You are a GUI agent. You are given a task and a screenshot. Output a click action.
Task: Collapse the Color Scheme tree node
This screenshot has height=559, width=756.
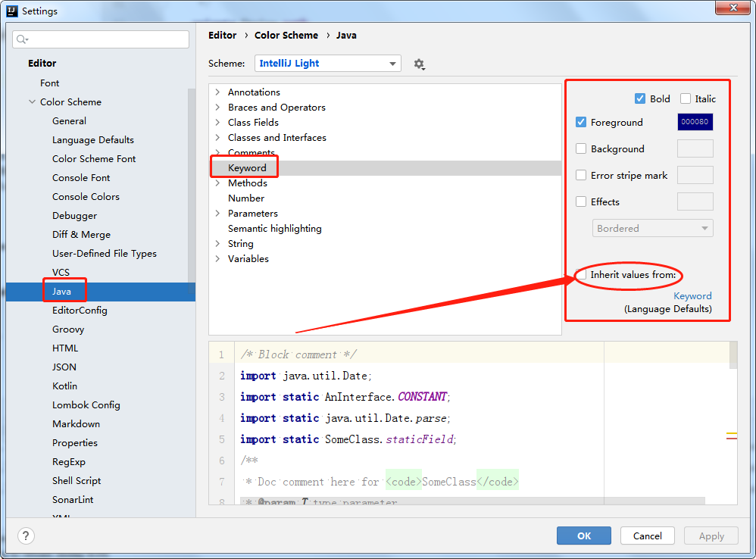(33, 102)
